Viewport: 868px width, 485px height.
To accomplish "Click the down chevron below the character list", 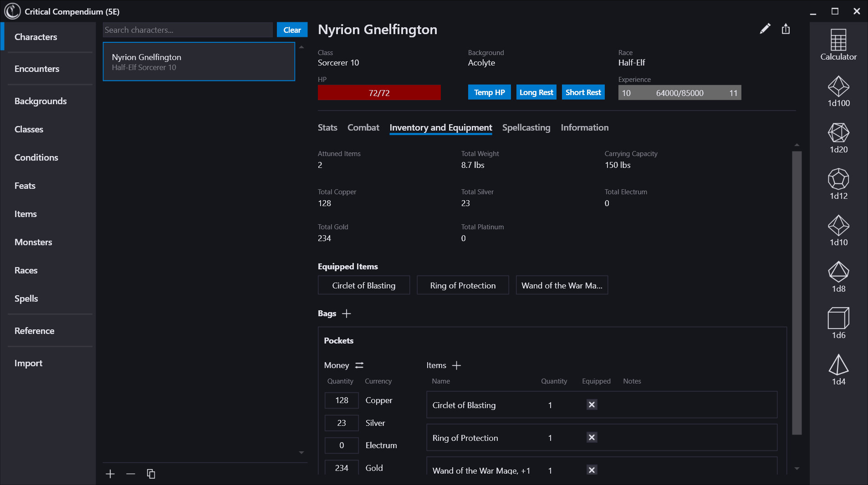I will click(x=301, y=452).
